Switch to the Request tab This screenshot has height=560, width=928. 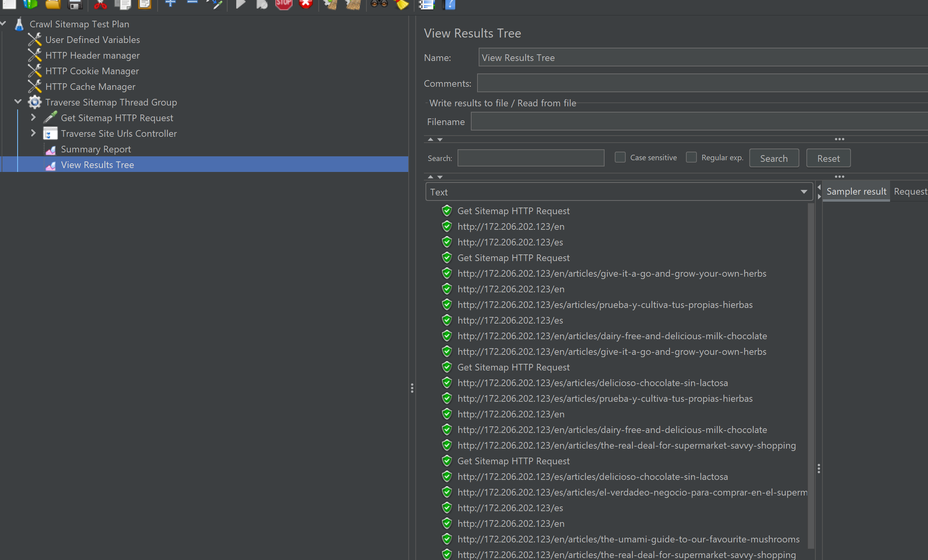(x=910, y=191)
